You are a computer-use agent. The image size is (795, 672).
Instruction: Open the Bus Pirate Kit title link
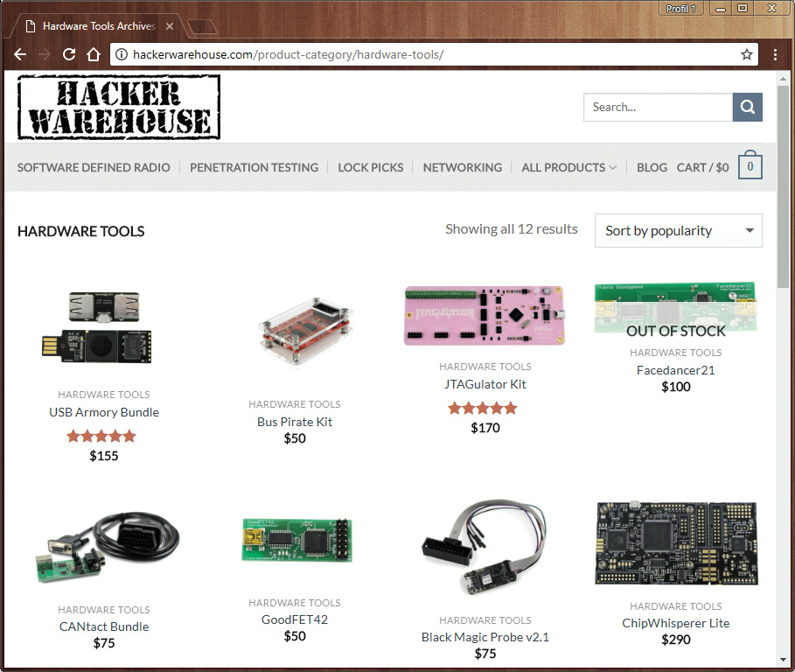(295, 422)
